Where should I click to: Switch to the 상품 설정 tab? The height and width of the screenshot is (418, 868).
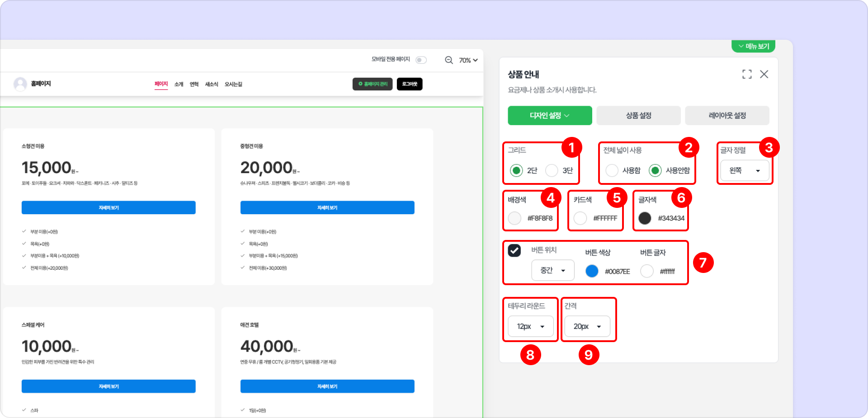(638, 115)
